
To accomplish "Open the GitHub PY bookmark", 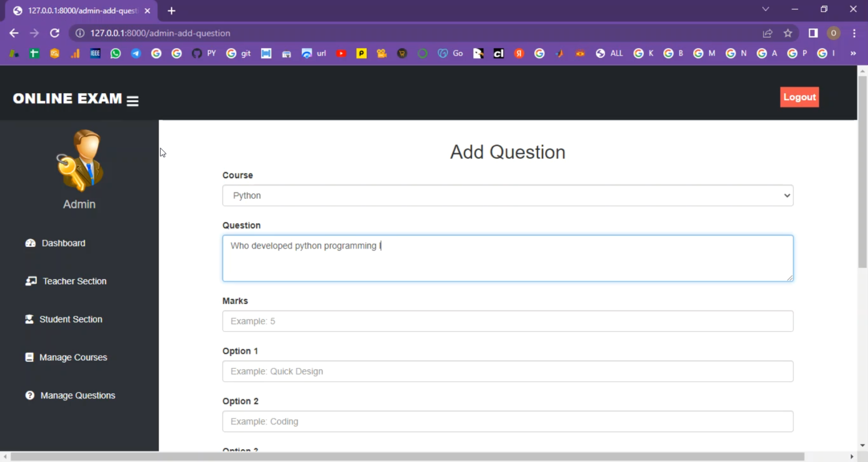I will coord(203,53).
